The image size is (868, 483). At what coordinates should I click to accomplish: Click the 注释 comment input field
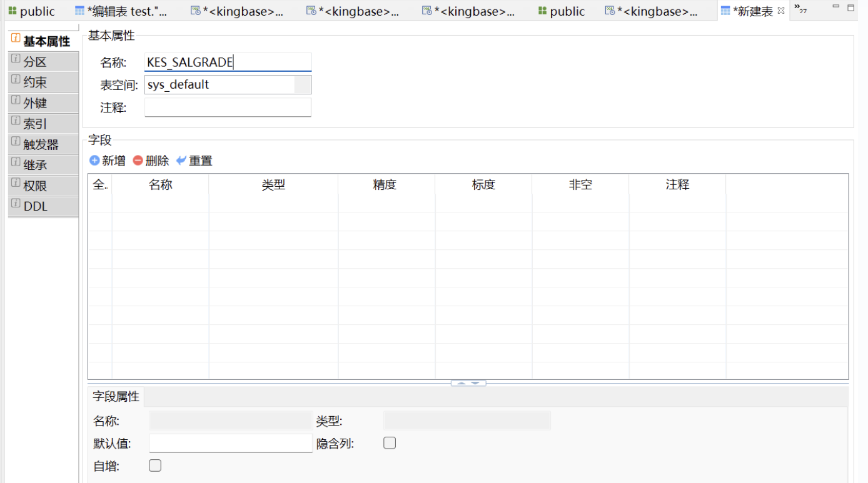click(228, 107)
